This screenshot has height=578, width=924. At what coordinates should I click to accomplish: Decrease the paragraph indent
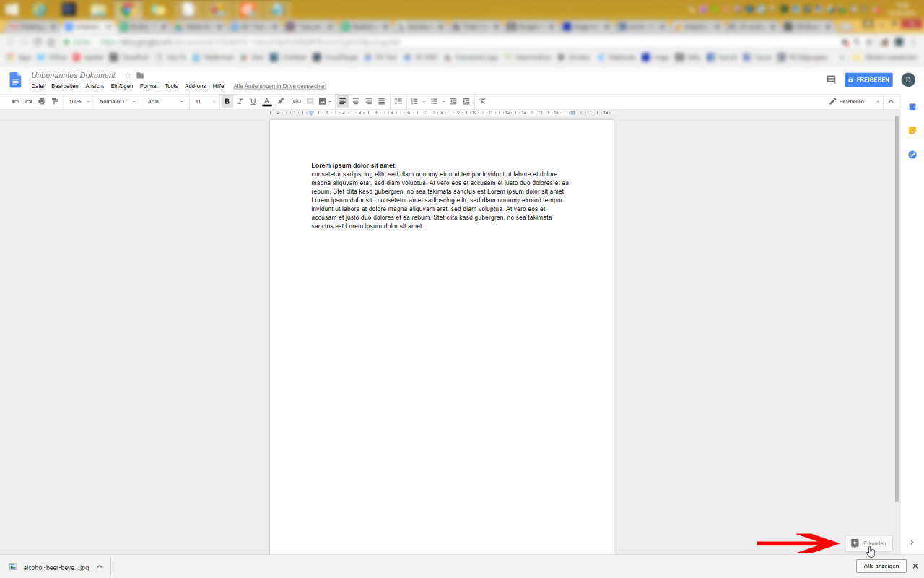point(453,101)
